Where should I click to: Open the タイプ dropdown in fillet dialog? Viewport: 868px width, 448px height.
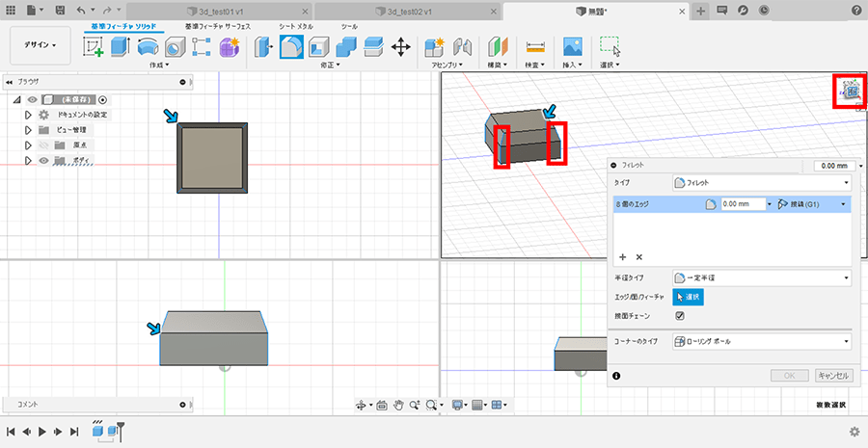pos(761,182)
